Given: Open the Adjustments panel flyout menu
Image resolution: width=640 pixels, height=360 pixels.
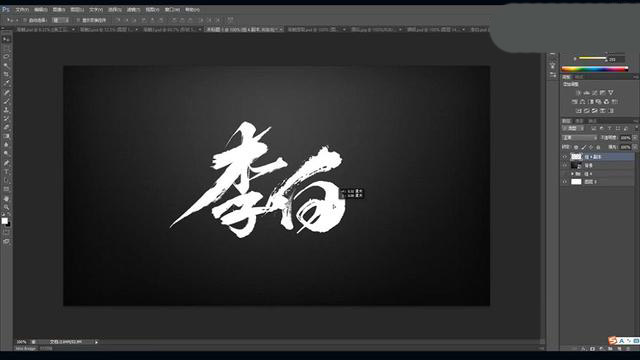Looking at the screenshot, I should [x=636, y=77].
